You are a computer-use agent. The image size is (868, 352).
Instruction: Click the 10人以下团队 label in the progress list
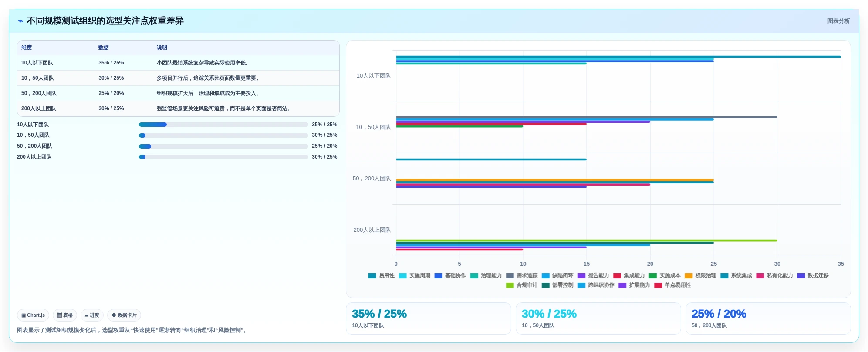(x=33, y=125)
